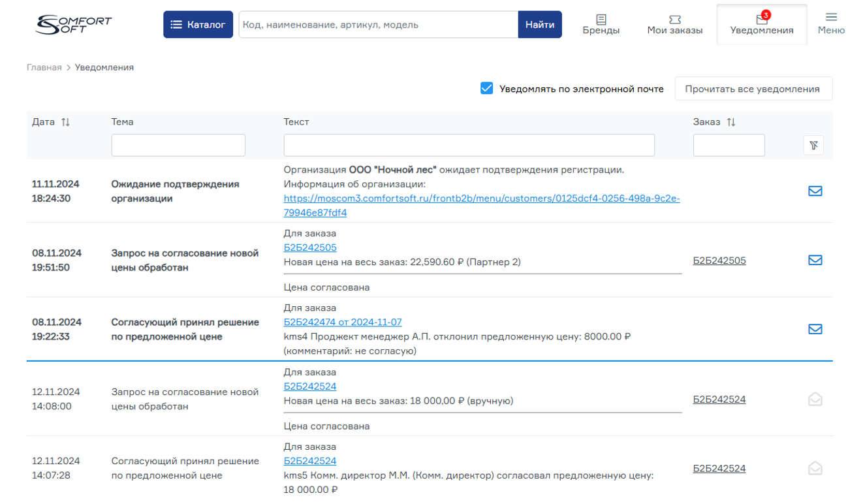Viewport: 863px width, 504px height.
Task: Clear filters with the funnel icon
Action: tap(813, 145)
